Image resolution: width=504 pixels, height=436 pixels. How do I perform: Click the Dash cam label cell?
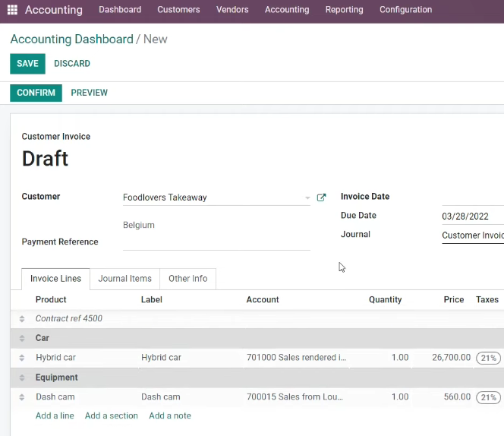pos(160,397)
